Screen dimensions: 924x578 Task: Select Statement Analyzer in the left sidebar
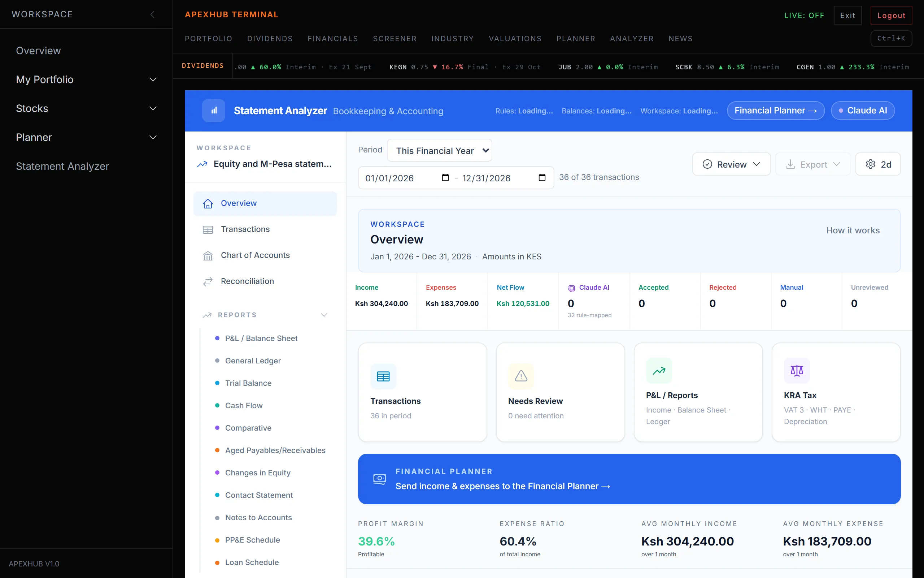pos(62,166)
